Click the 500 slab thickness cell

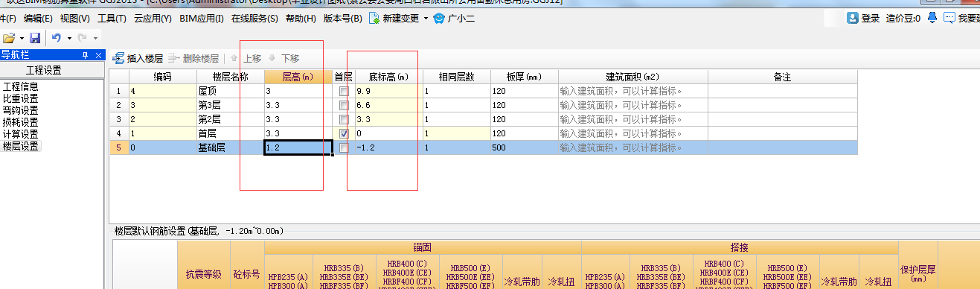[x=524, y=147]
